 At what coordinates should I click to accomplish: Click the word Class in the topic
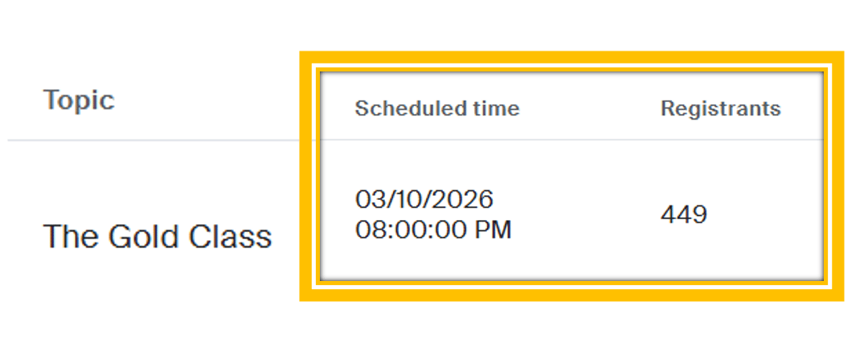(231, 236)
